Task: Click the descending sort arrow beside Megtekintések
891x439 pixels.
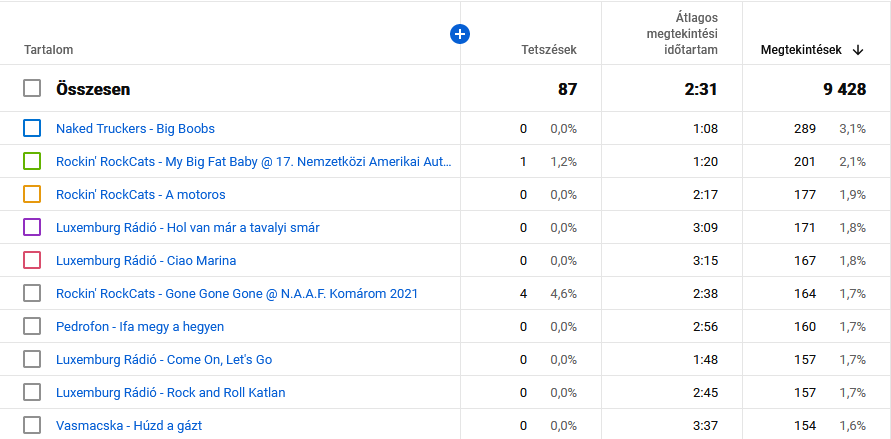Action: 858,49
